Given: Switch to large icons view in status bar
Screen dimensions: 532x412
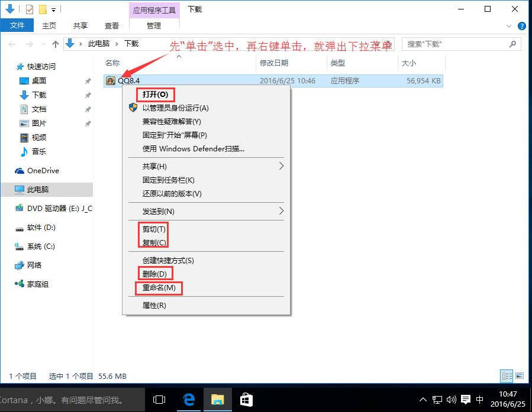Looking at the screenshot, I should pyautogui.click(x=519, y=376).
